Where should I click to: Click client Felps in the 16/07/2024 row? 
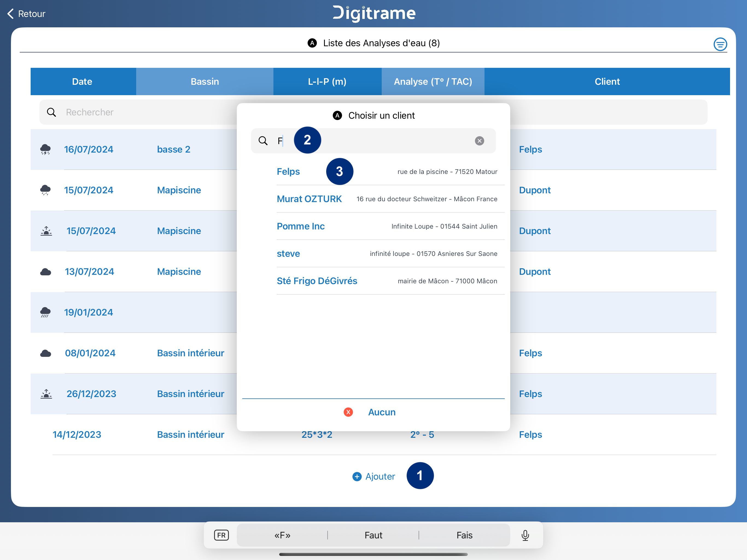530,149
